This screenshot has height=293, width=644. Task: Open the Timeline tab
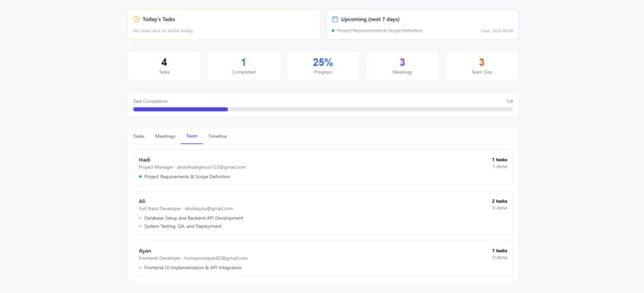[217, 137]
